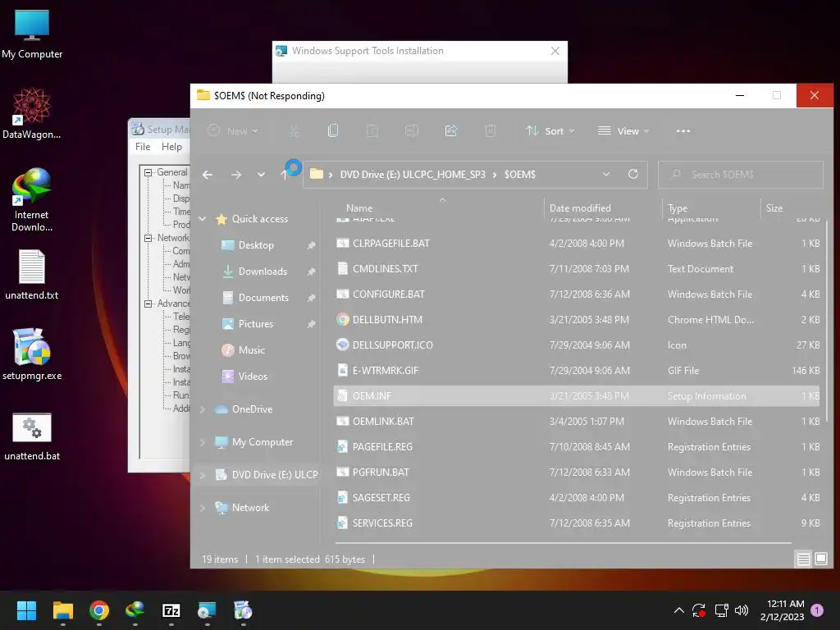Collapse Network node in Setup Manager tree
Image resolution: width=840 pixels, height=630 pixels.
pyautogui.click(x=148, y=238)
